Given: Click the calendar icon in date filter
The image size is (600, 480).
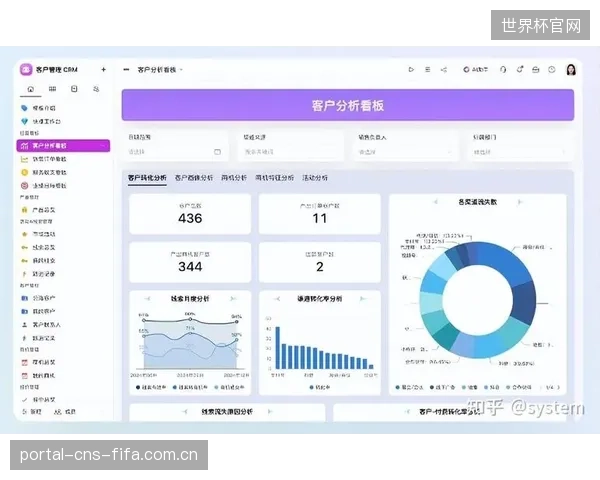Looking at the screenshot, I should tap(217, 152).
